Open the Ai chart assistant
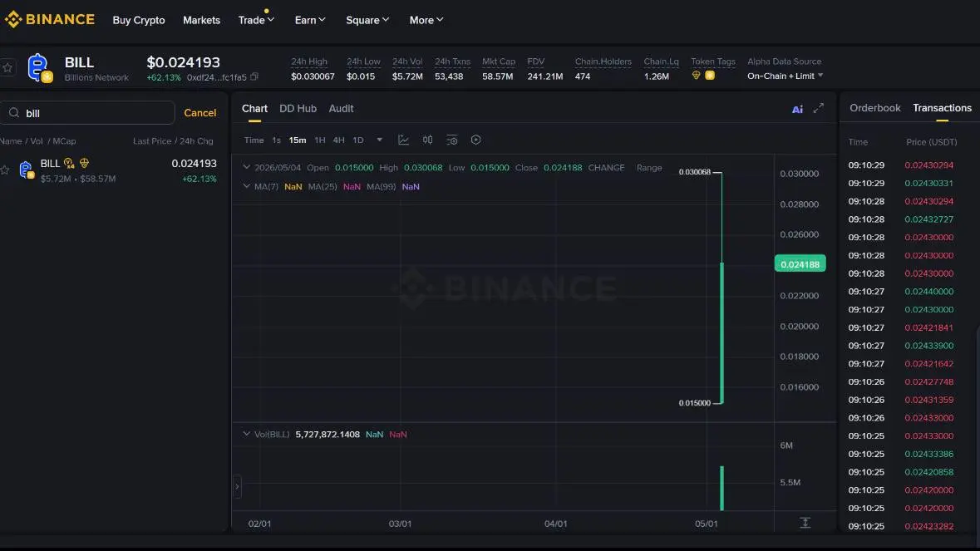This screenshot has height=551, width=980. pos(797,110)
